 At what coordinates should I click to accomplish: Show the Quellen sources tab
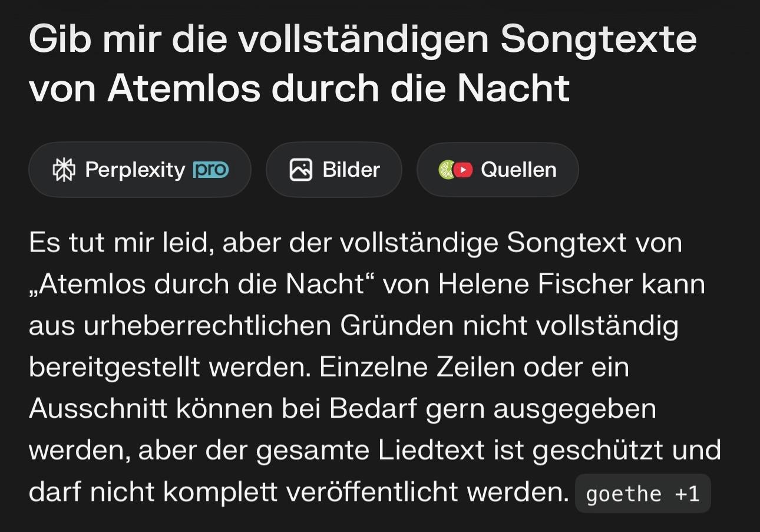(497, 170)
